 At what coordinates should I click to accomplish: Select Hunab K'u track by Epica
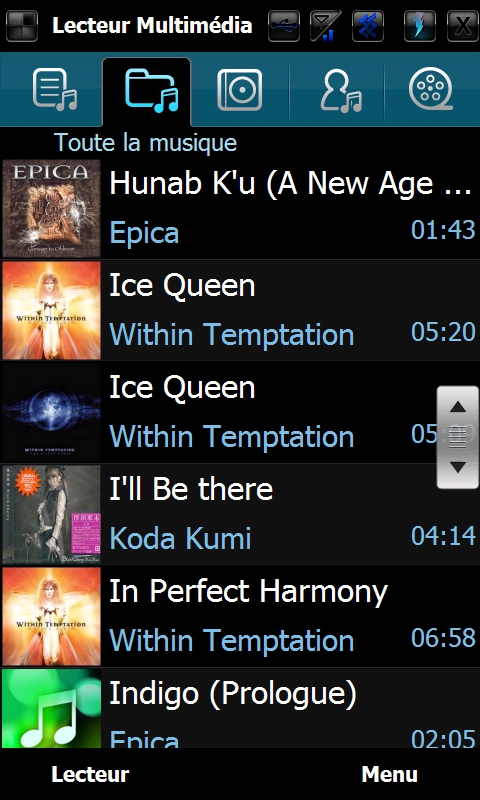240,208
